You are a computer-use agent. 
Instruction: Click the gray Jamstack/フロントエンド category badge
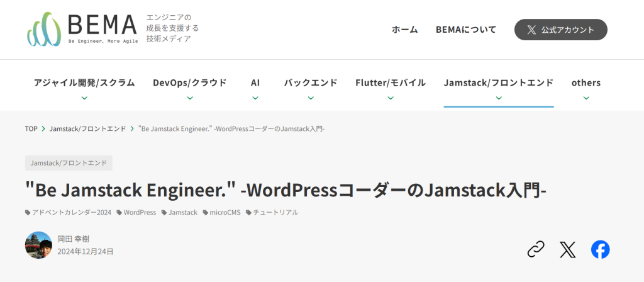pyautogui.click(x=69, y=163)
